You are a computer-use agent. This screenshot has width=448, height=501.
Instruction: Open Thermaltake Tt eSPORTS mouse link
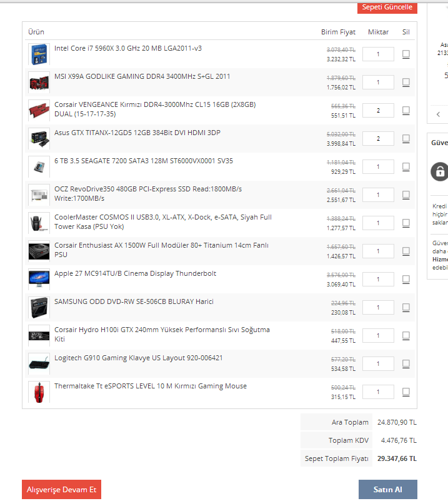(x=151, y=386)
